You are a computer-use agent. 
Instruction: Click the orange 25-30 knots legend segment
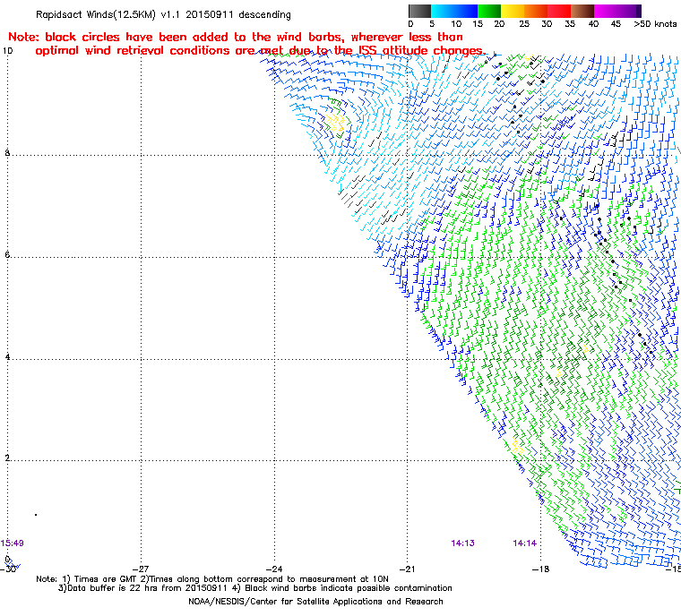click(x=536, y=11)
